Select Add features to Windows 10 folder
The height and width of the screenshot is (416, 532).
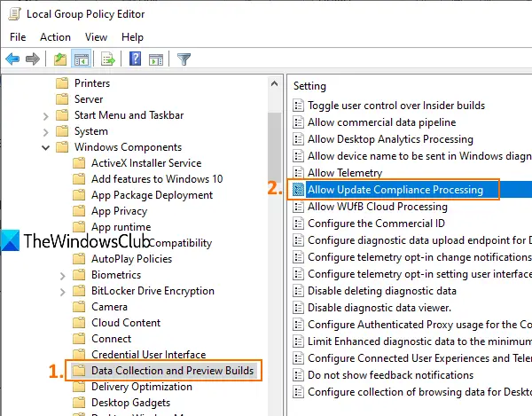(157, 179)
